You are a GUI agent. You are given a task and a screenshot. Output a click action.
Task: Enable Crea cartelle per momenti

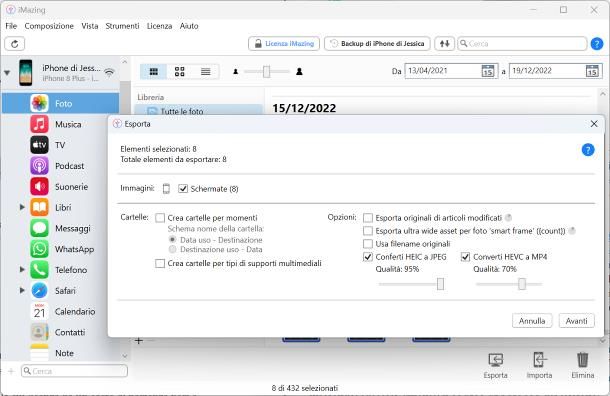[x=160, y=217]
